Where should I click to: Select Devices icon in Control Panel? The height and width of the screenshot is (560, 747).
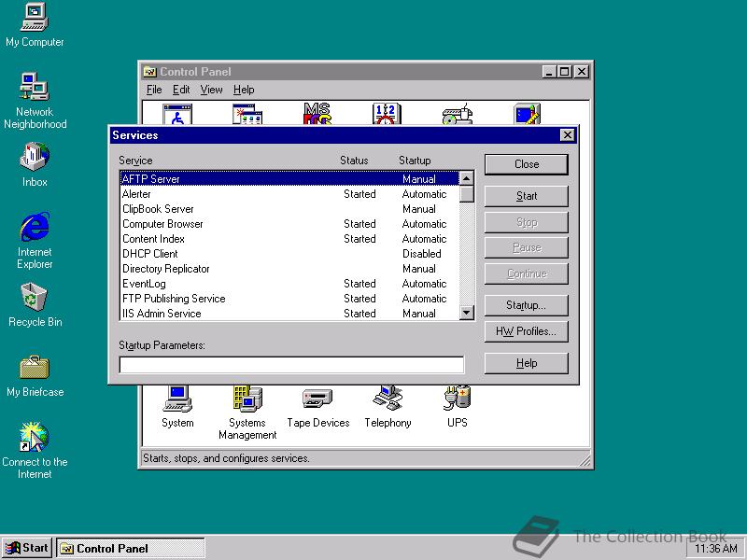click(x=457, y=114)
